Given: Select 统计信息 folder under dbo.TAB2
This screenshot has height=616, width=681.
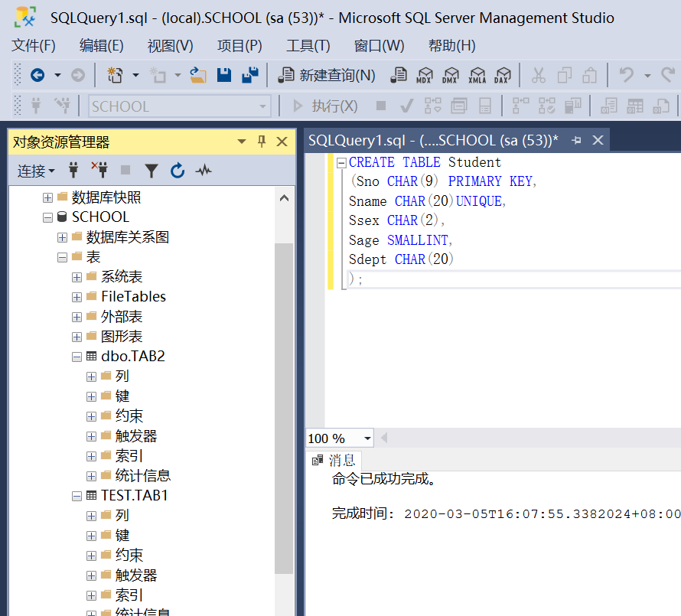Looking at the screenshot, I should pyautogui.click(x=143, y=476).
